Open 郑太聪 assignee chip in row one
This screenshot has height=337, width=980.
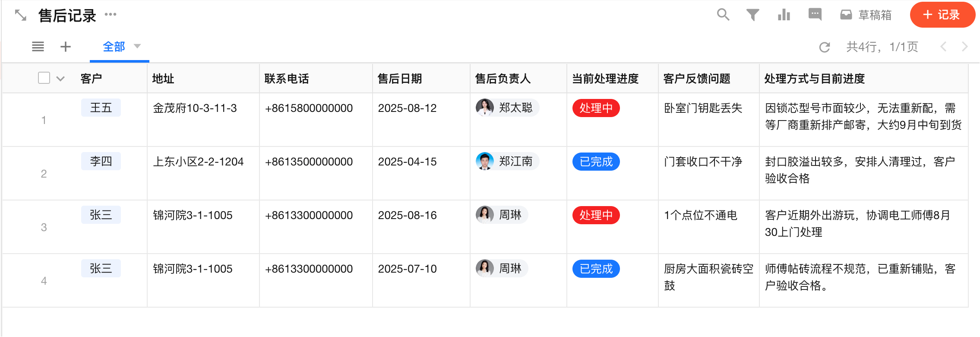point(507,108)
